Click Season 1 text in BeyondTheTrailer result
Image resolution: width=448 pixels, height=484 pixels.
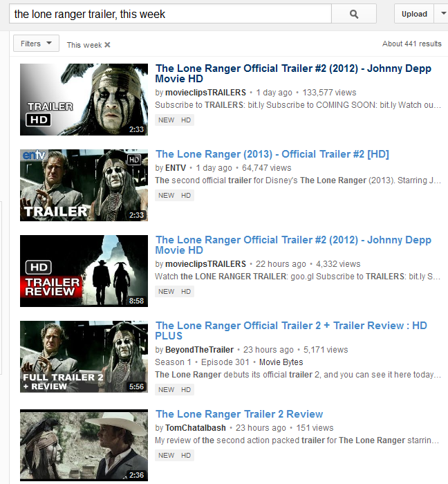(173, 362)
